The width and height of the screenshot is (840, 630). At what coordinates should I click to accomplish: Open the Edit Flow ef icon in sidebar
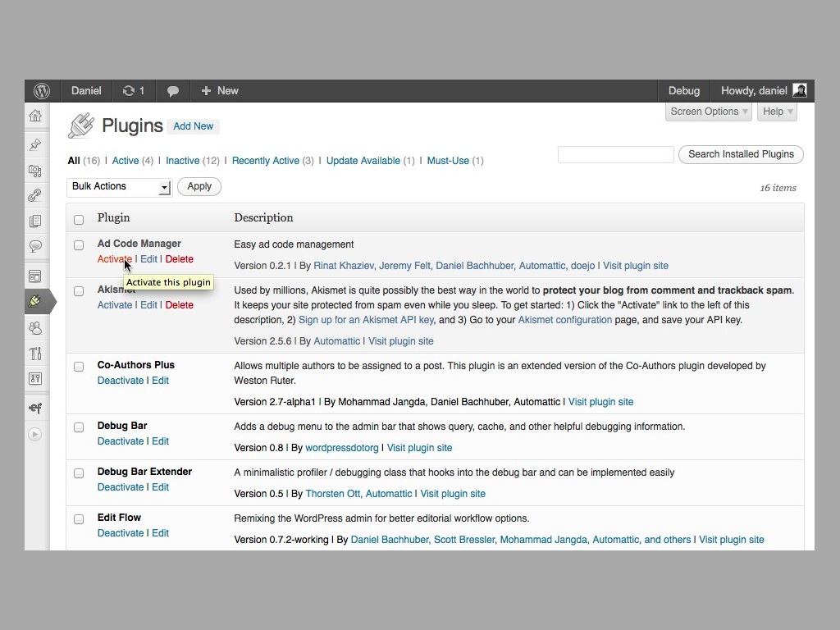35,409
